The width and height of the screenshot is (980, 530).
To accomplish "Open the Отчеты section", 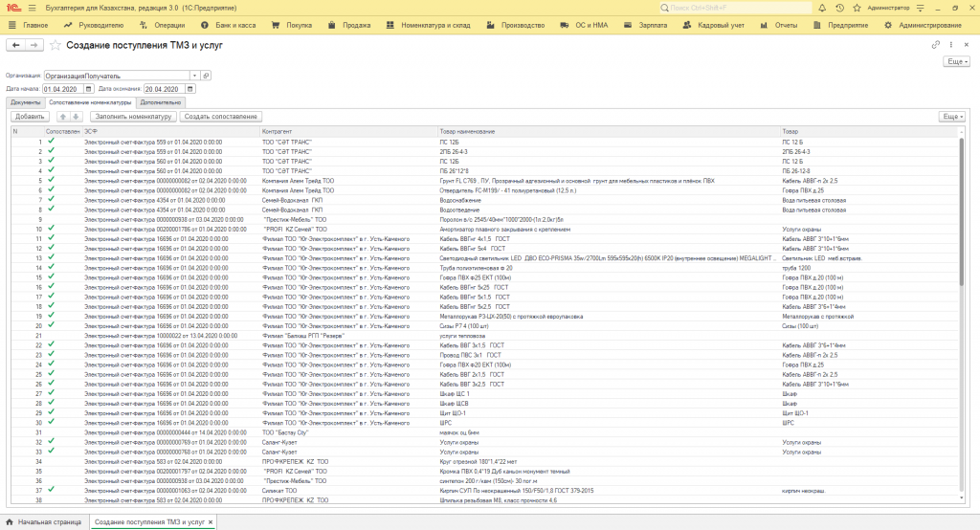I will (779, 25).
